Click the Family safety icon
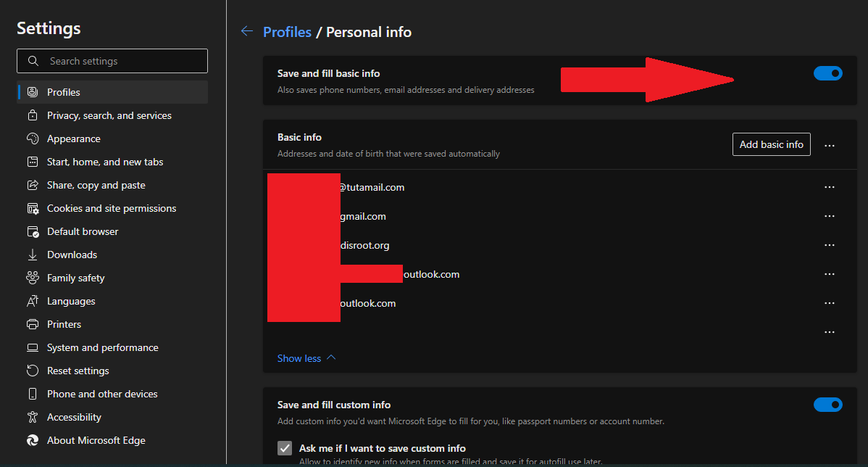Image resolution: width=868 pixels, height=467 pixels. (x=32, y=278)
